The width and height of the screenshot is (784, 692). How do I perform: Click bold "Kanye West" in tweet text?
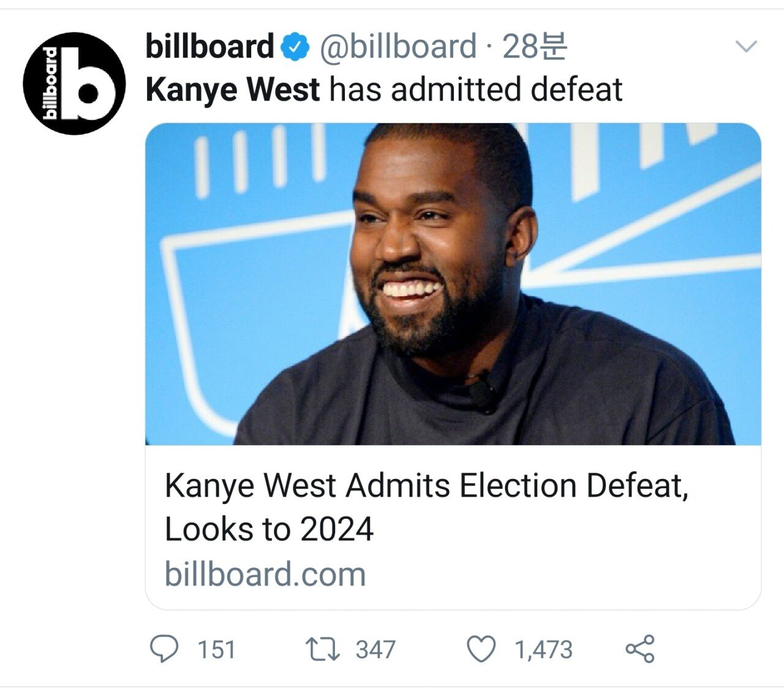click(x=233, y=89)
